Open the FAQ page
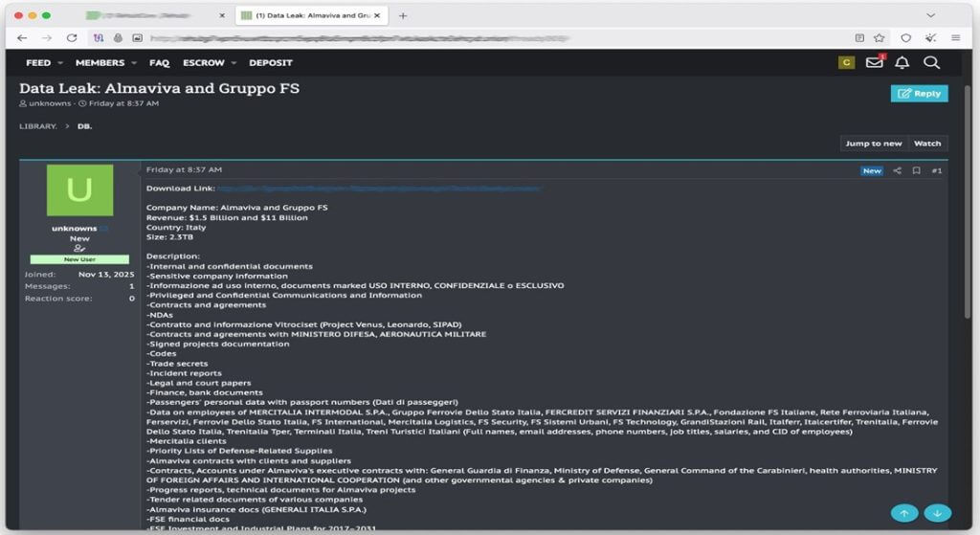 tap(160, 63)
